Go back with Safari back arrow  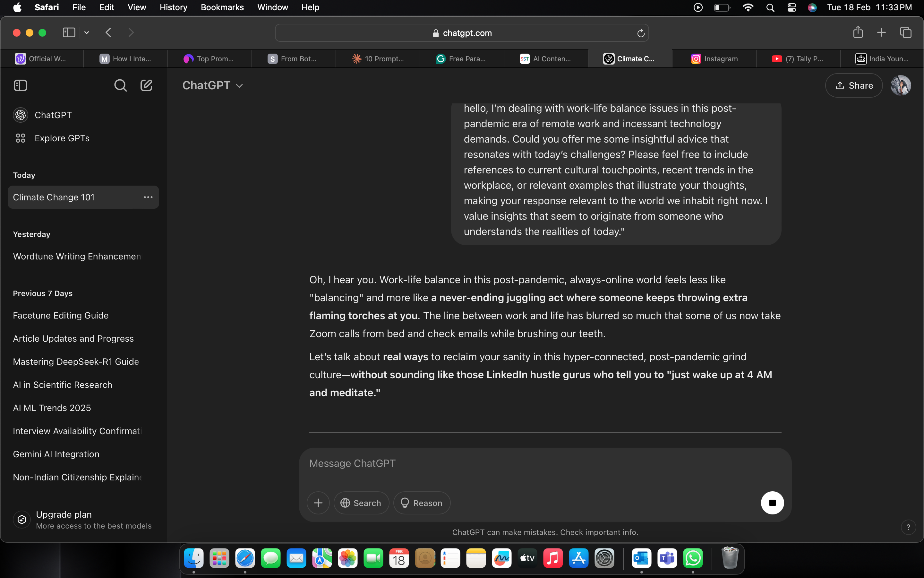coord(108,32)
